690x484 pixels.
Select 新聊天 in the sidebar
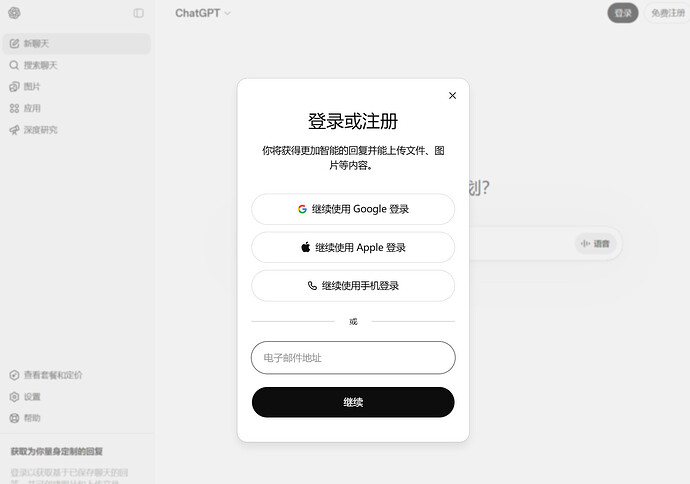pos(77,44)
